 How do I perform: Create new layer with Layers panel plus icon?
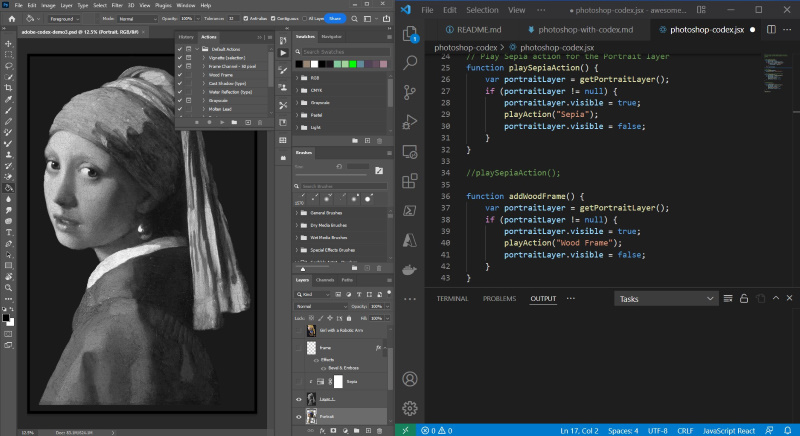pyautogui.click(x=368, y=431)
